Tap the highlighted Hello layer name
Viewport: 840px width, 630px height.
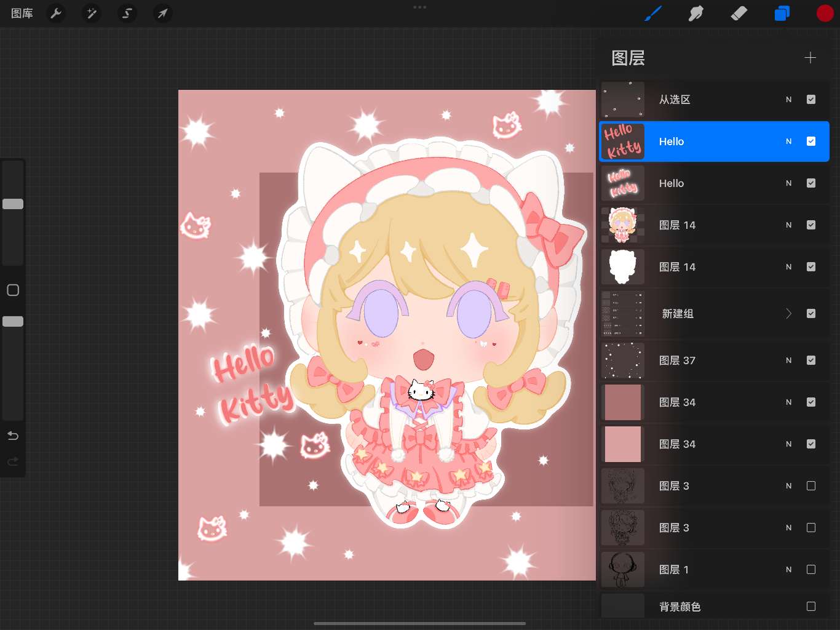click(672, 141)
